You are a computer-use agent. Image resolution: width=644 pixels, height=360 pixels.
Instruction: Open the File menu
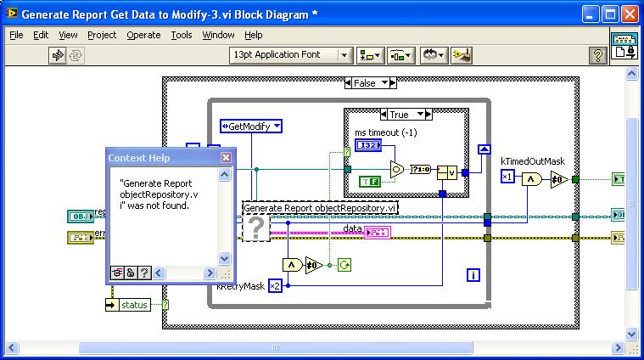point(16,36)
